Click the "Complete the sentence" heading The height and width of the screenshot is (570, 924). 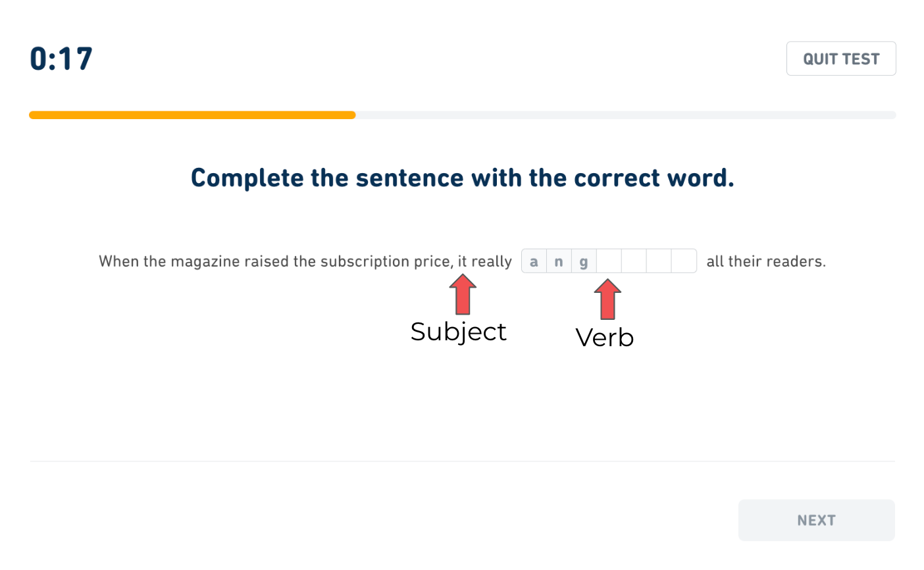click(462, 178)
